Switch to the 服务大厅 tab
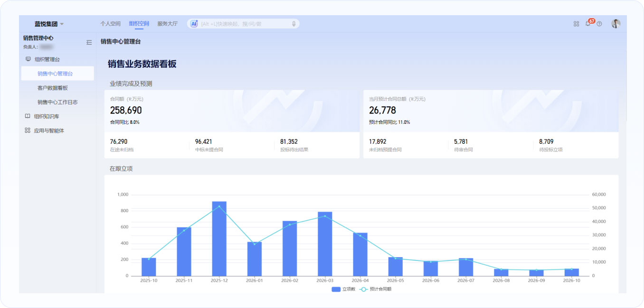 [167, 24]
